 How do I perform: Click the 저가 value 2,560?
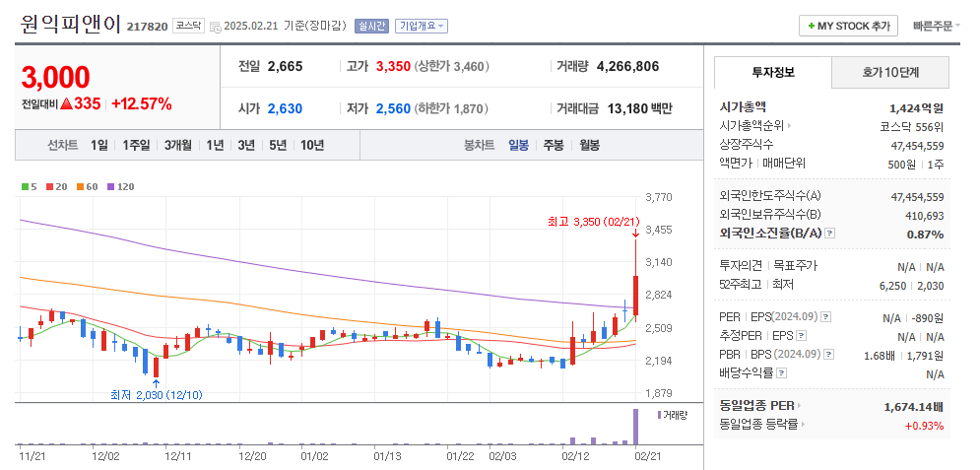click(x=393, y=108)
